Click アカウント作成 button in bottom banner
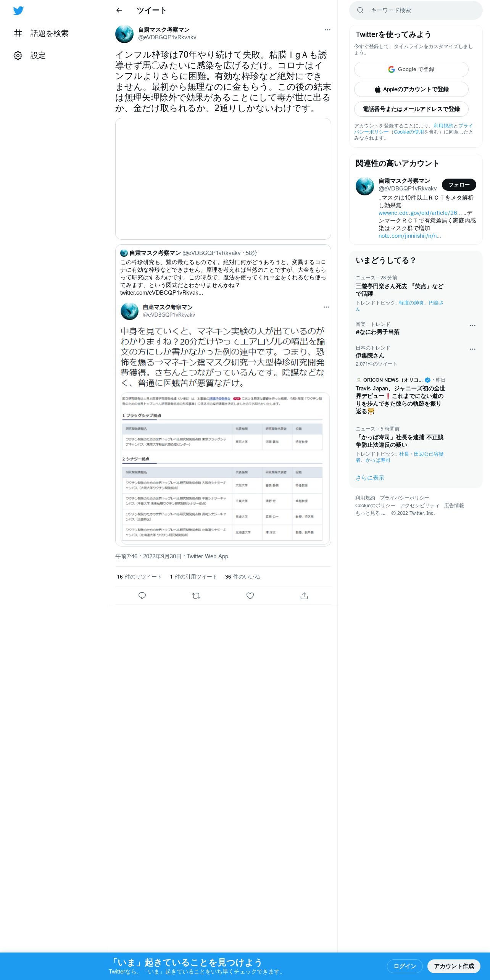 pyautogui.click(x=454, y=966)
